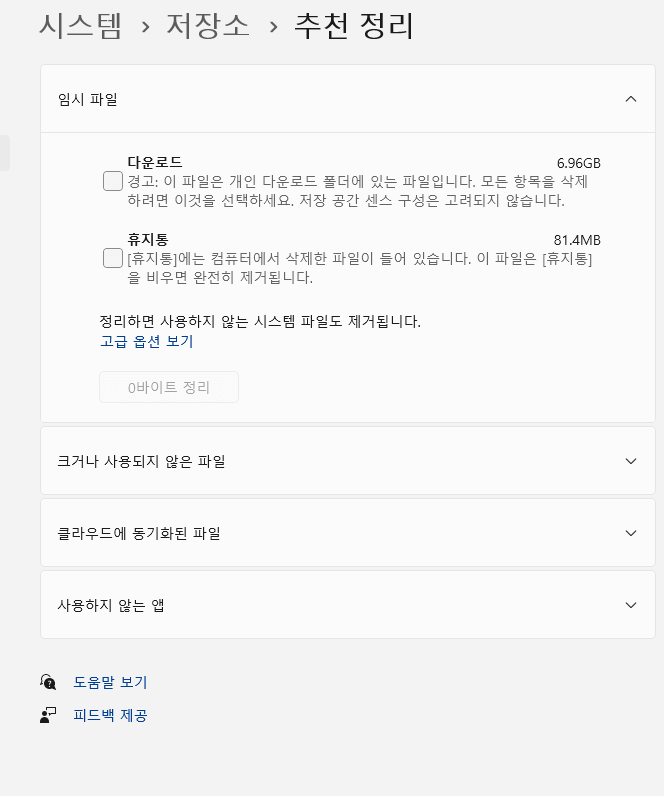Click the breadcrumb arrow after 저장소

tap(272, 27)
